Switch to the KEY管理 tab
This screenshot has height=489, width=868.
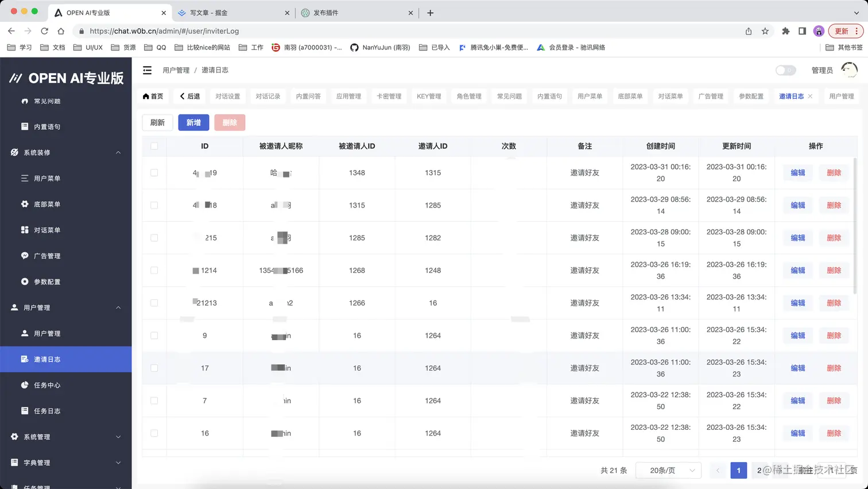tap(428, 96)
